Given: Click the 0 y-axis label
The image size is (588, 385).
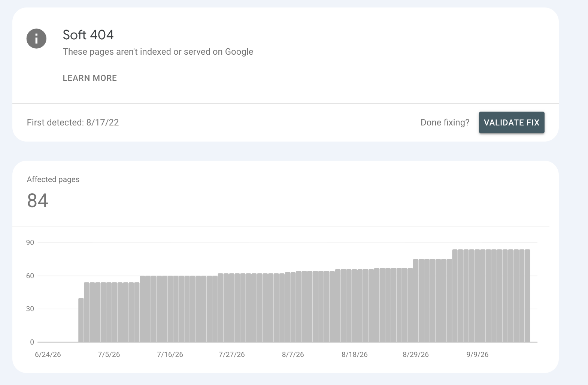Looking at the screenshot, I should (32, 342).
